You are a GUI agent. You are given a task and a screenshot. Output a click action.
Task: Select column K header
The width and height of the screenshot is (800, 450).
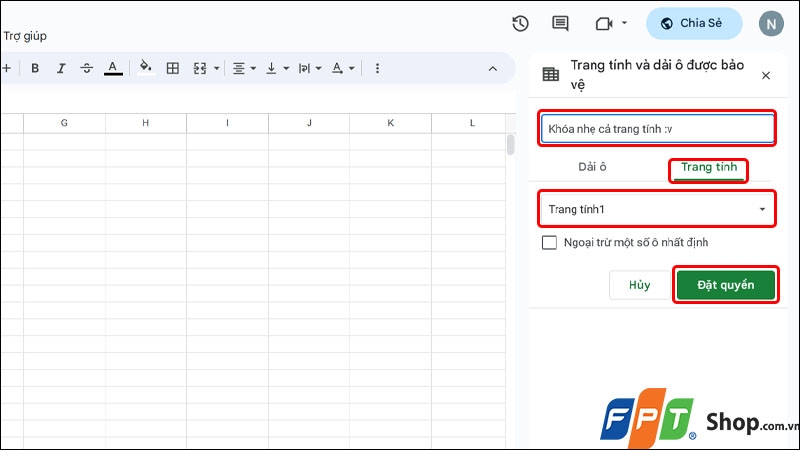[391, 123]
